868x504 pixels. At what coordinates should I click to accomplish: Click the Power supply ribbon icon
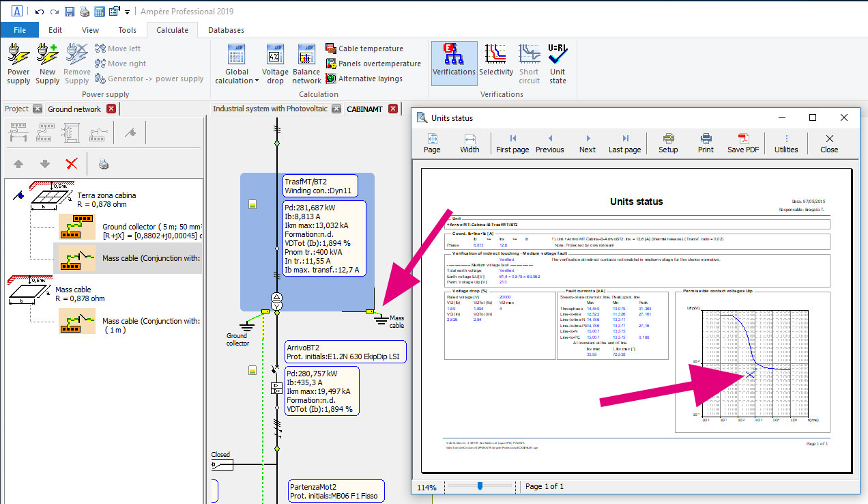pyautogui.click(x=18, y=63)
